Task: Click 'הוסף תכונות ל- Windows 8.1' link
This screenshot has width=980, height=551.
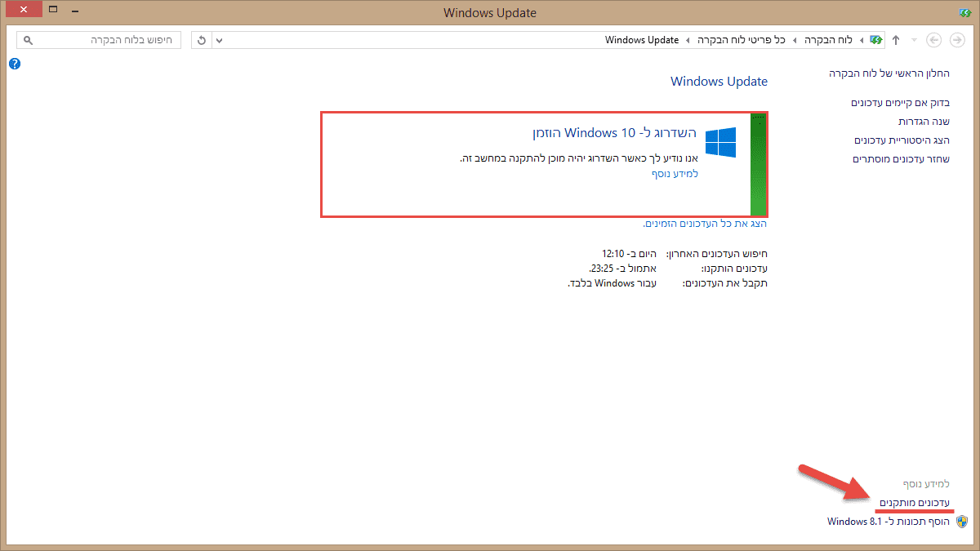Action: 889,521
